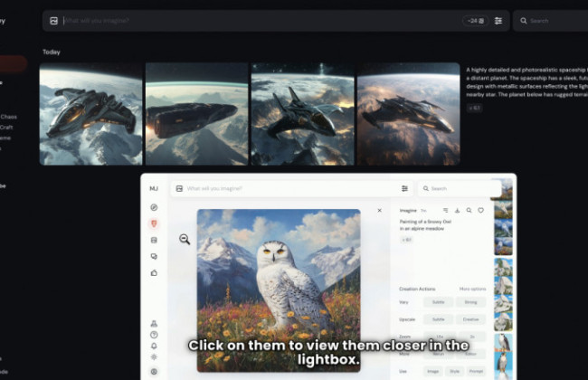Click the thumbs-up rate icon in light sidebar
Image resolution: width=588 pixels, height=380 pixels.
(x=154, y=272)
